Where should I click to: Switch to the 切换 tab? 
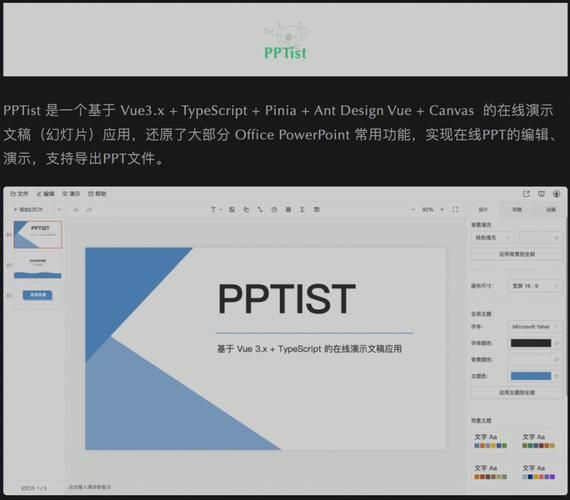click(x=517, y=210)
